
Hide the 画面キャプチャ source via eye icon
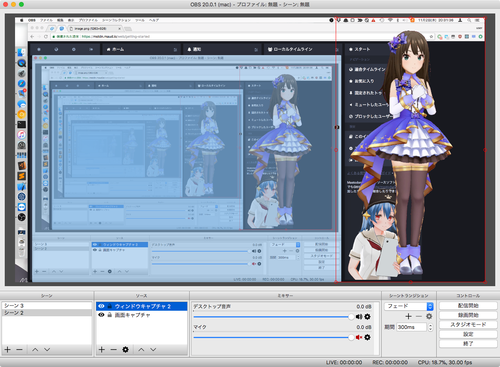click(101, 315)
